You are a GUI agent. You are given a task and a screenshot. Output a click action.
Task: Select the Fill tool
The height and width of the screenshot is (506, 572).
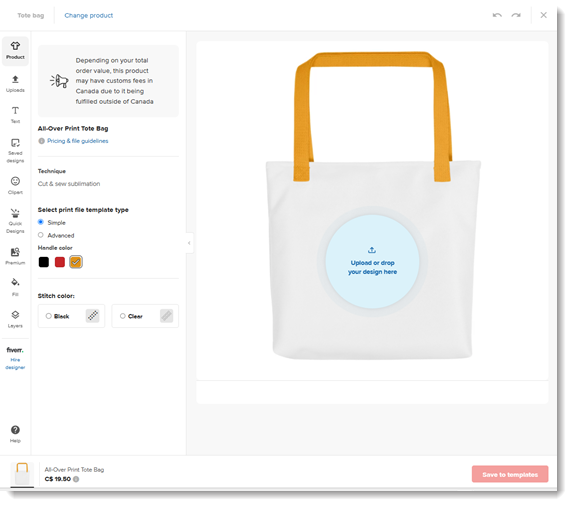coord(15,287)
